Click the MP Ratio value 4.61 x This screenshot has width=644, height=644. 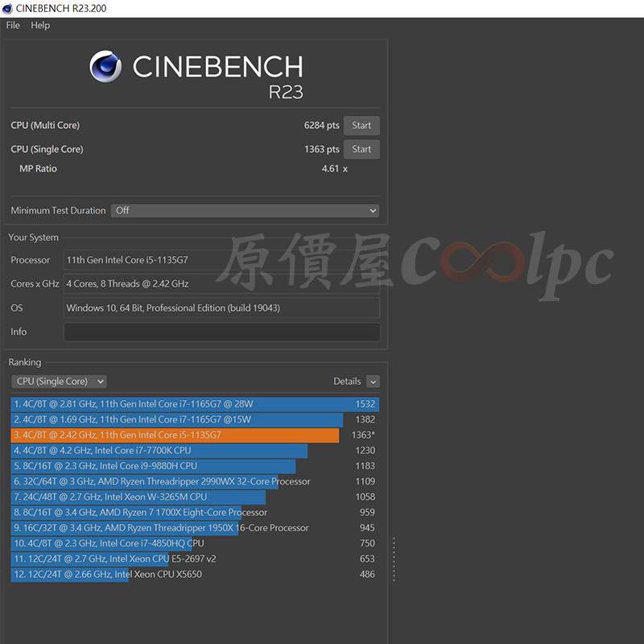pyautogui.click(x=334, y=169)
